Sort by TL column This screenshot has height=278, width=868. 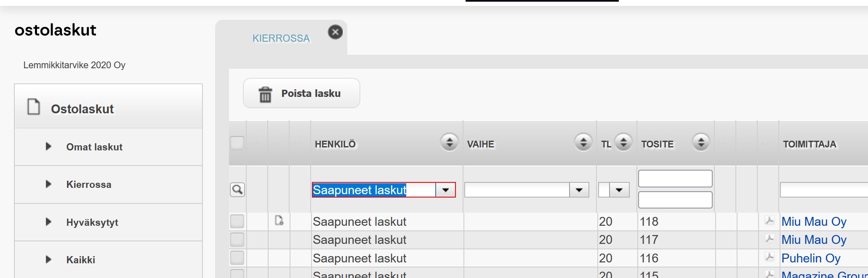pos(623,142)
